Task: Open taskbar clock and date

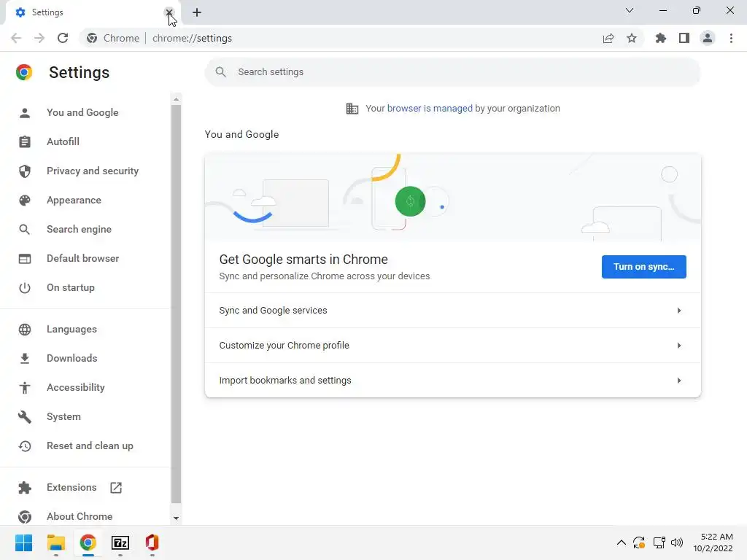Action: (713, 542)
